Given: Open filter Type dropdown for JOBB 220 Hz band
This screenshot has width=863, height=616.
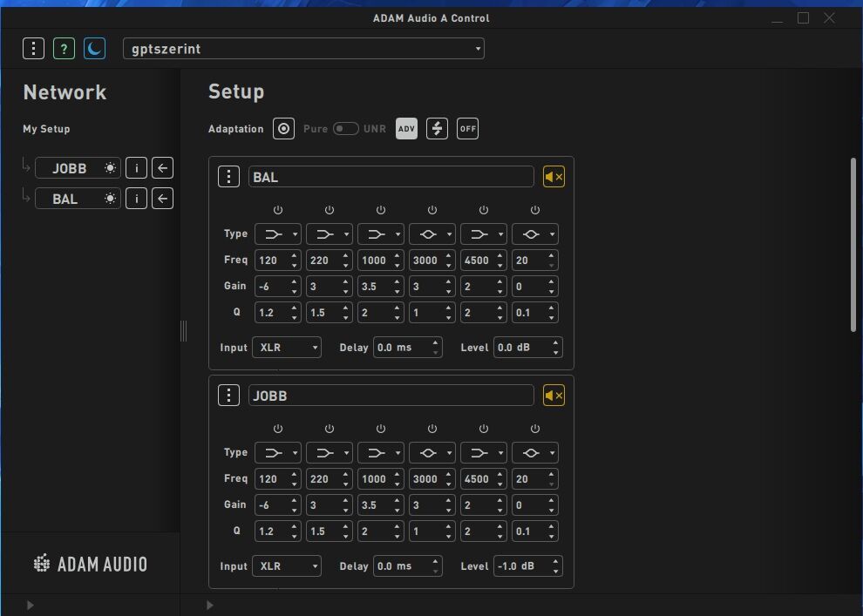Looking at the screenshot, I should (330, 453).
